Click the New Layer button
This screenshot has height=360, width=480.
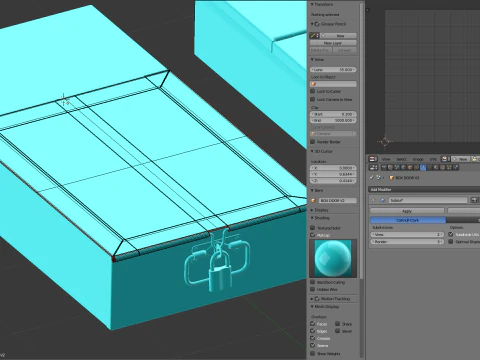coord(333,43)
